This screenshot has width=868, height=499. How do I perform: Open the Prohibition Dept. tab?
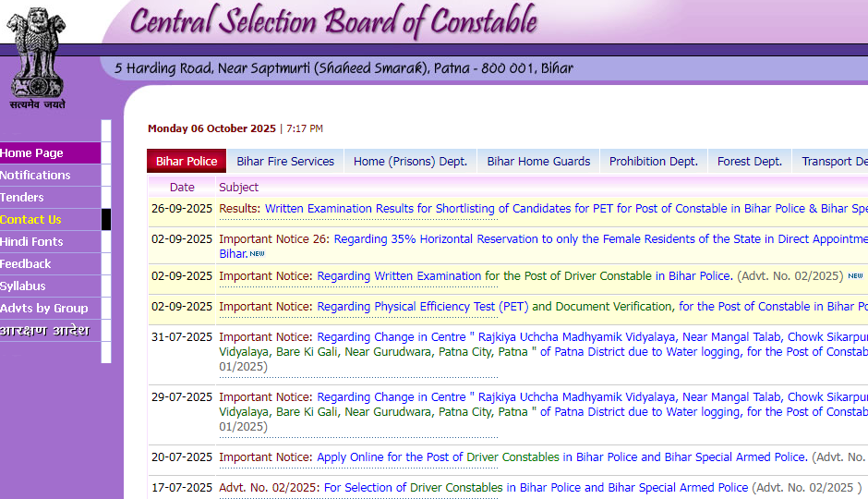653,162
